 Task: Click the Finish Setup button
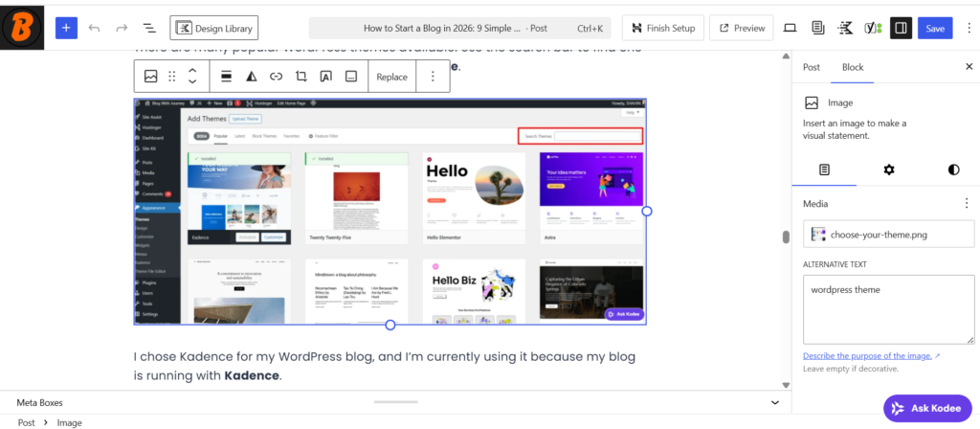(663, 28)
